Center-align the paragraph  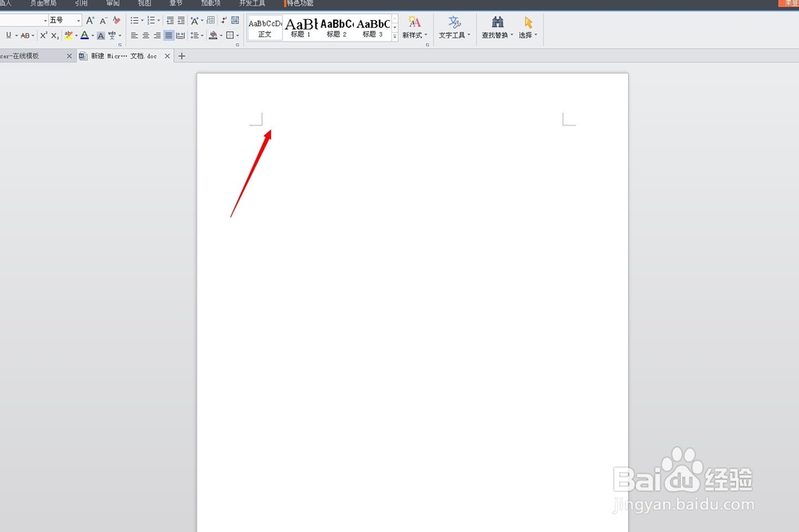pyautogui.click(x=145, y=36)
